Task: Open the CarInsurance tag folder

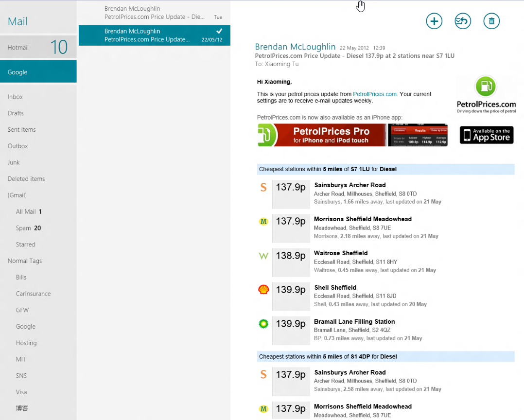Action: pos(34,293)
